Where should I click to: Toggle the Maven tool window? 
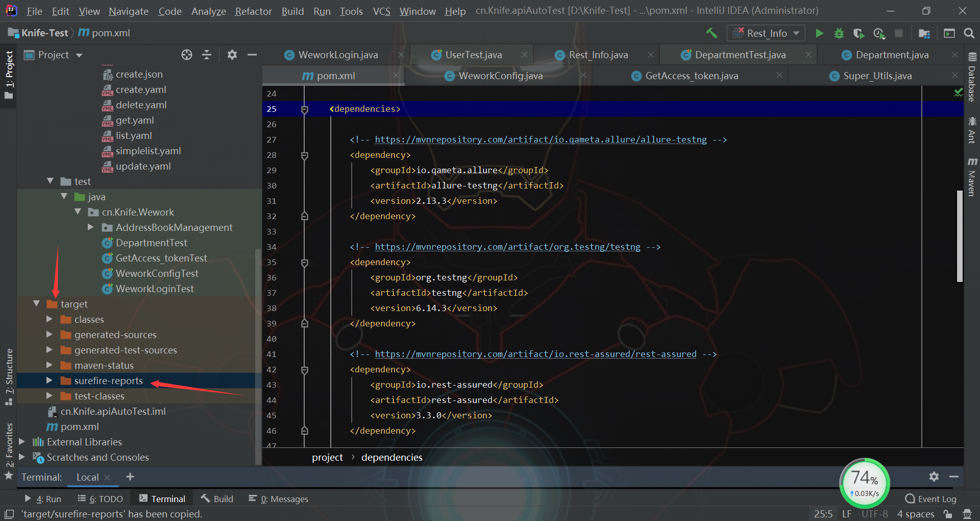pyautogui.click(x=972, y=177)
